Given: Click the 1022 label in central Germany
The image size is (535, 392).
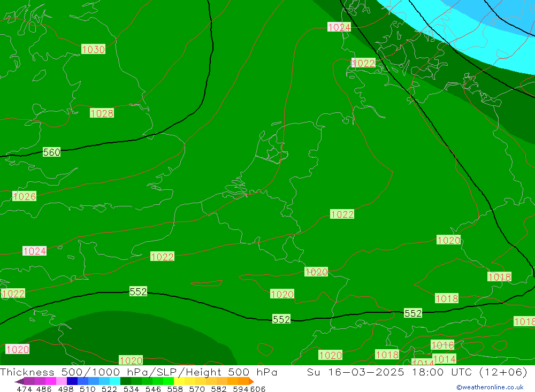Looking at the screenshot, I should pyautogui.click(x=342, y=214).
